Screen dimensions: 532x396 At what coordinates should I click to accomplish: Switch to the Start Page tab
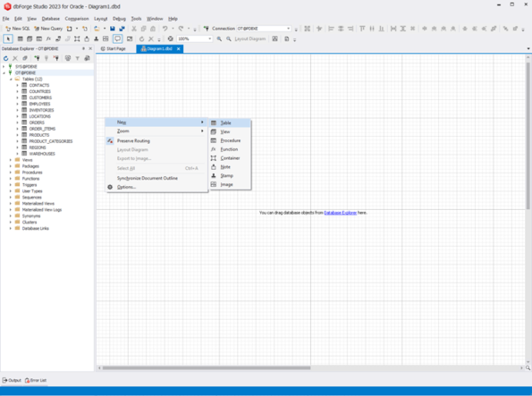point(114,49)
